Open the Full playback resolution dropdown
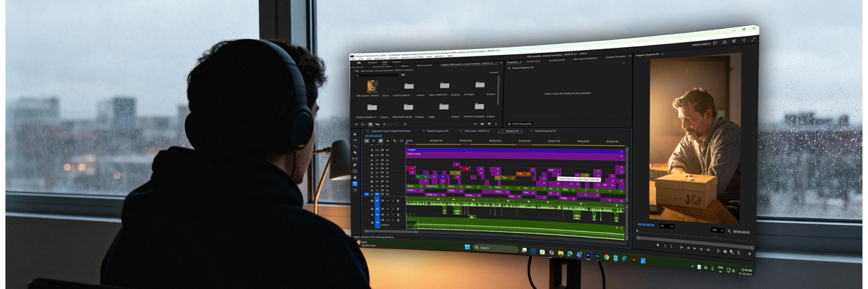Viewport: 868px width, 289px height. coord(716,230)
